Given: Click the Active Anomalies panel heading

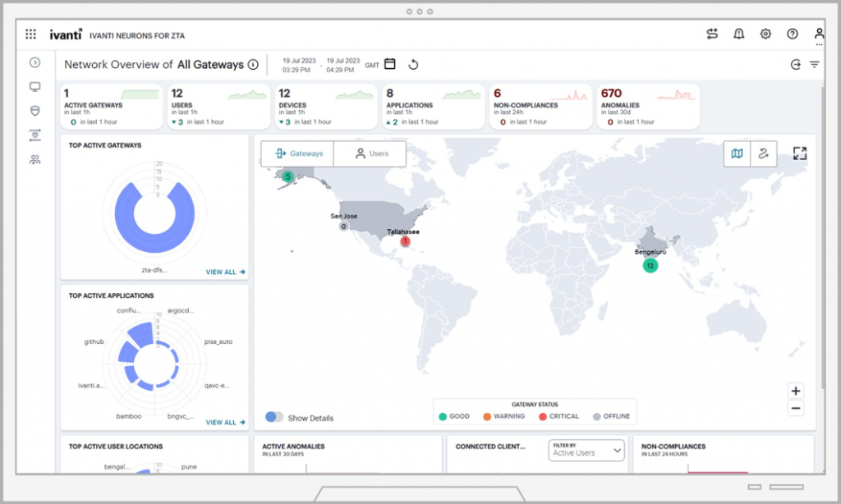Looking at the screenshot, I should pos(293,446).
